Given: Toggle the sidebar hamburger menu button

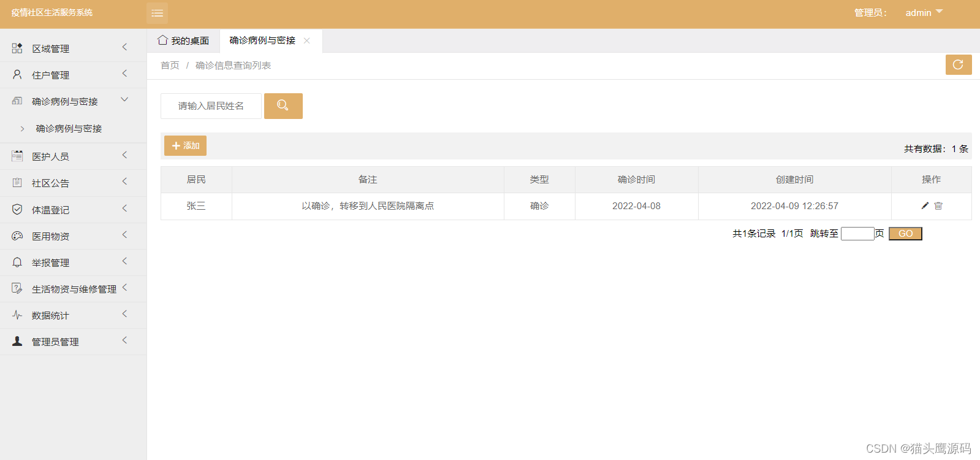Looking at the screenshot, I should tap(157, 13).
